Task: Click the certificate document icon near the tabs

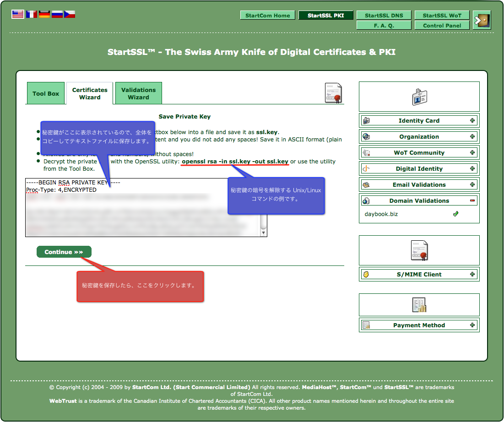Action: tap(333, 93)
